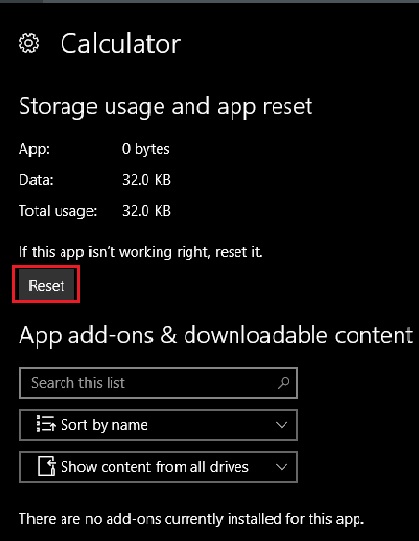Click the Show content from all drives label
The height and width of the screenshot is (541, 419).
[x=155, y=467]
